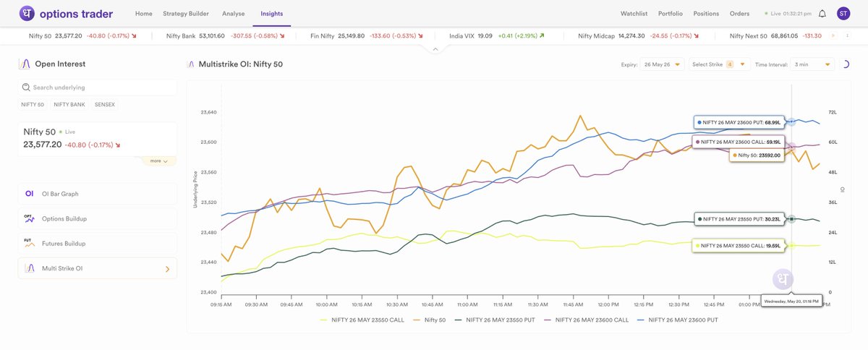The image size is (868, 350).
Task: Open Futures Buildup view
Action: [98, 243]
